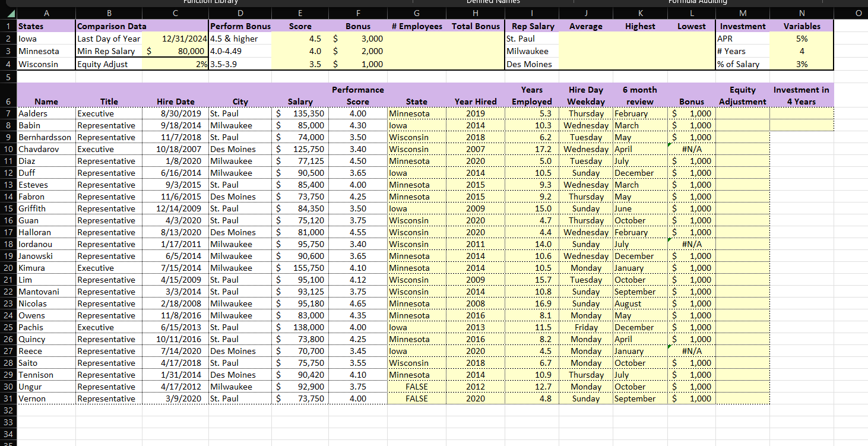Select the "% of Salary" cell
The width and height of the screenshot is (868, 446).
[742, 64]
